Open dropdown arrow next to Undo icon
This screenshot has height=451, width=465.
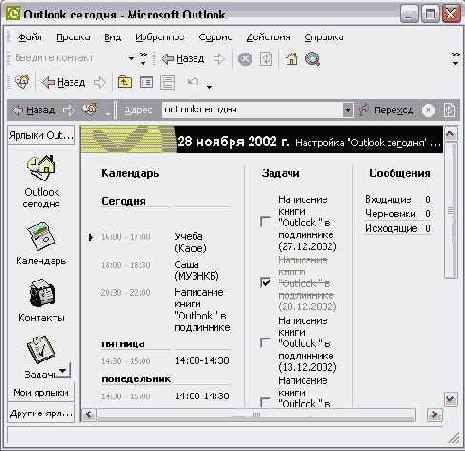coord(209,87)
